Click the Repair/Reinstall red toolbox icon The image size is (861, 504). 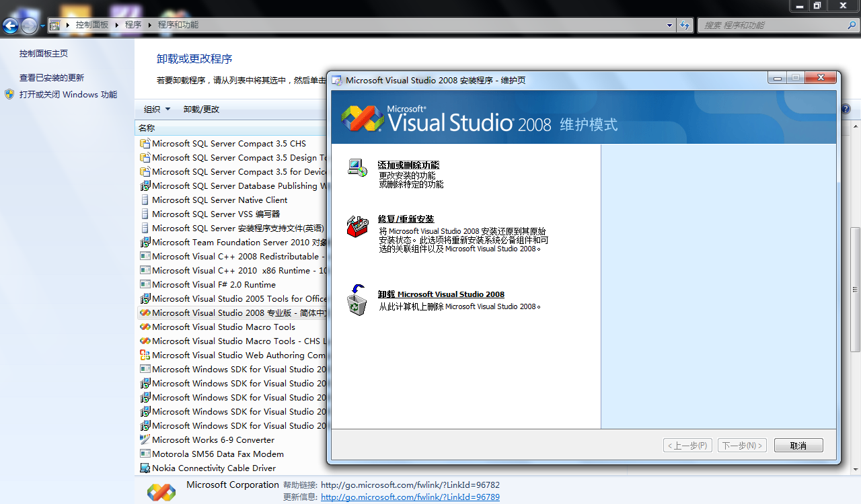tap(357, 226)
